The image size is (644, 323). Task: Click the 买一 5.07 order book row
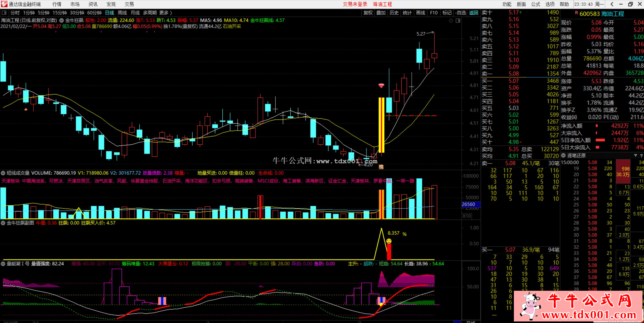click(520, 81)
